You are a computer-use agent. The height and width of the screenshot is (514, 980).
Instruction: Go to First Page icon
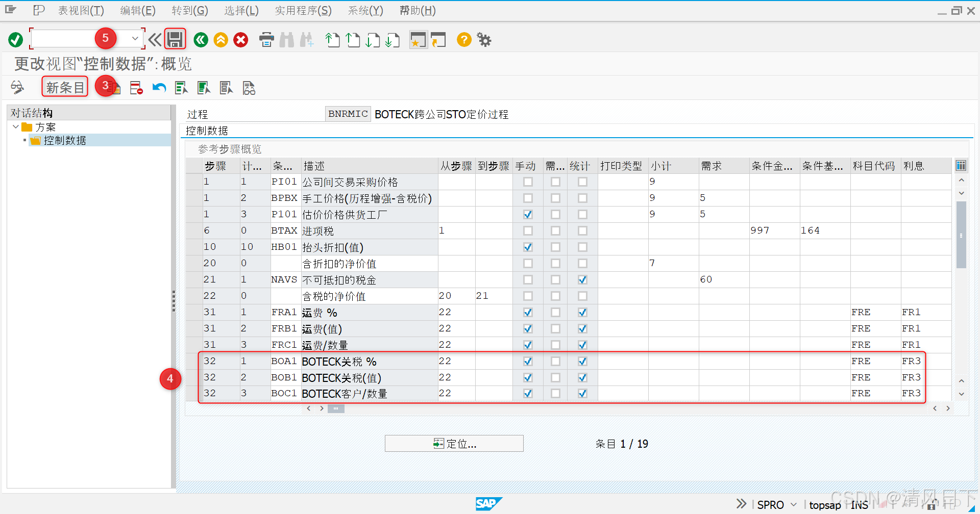[333, 40]
